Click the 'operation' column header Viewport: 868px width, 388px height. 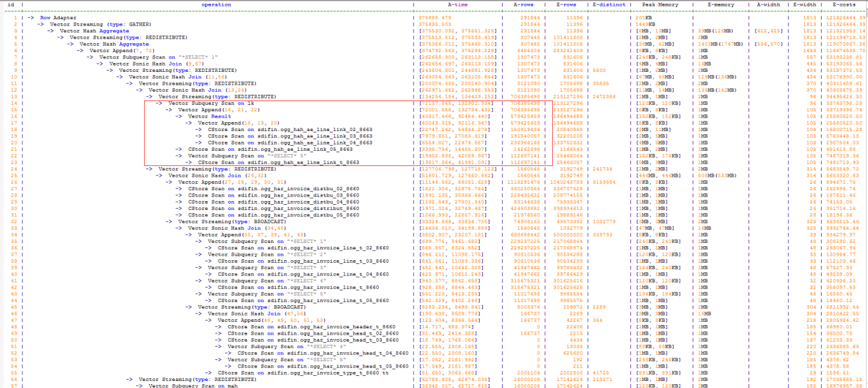216,4
